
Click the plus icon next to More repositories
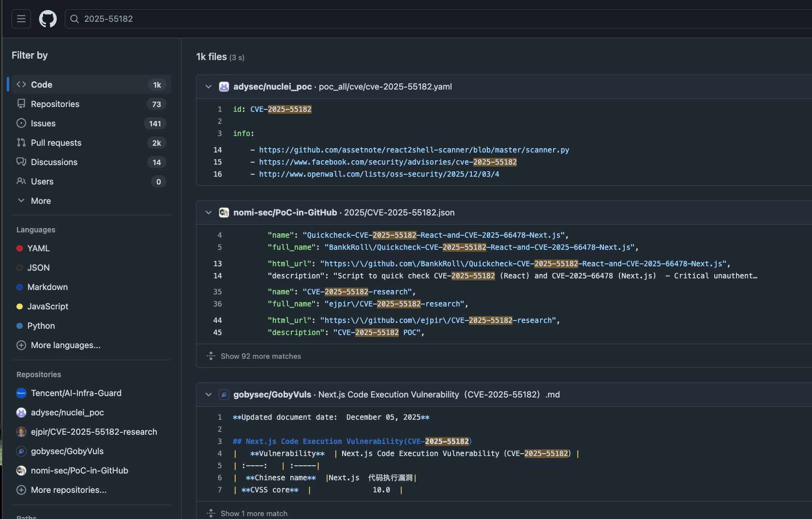pyautogui.click(x=21, y=490)
